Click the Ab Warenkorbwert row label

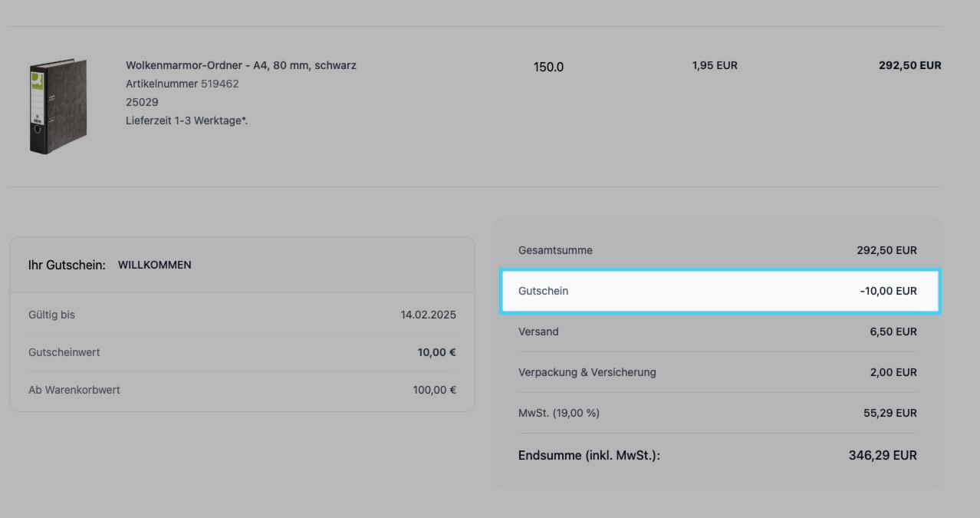pyautogui.click(x=74, y=390)
